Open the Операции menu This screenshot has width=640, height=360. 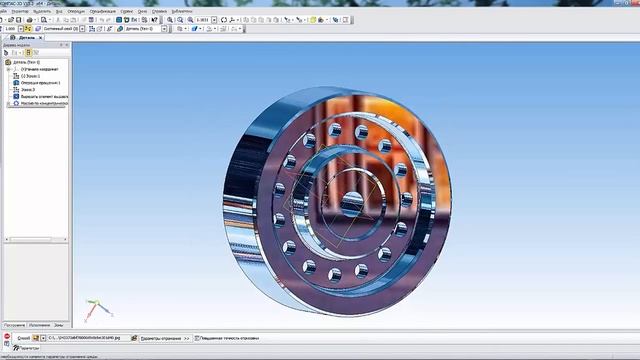coord(76,11)
